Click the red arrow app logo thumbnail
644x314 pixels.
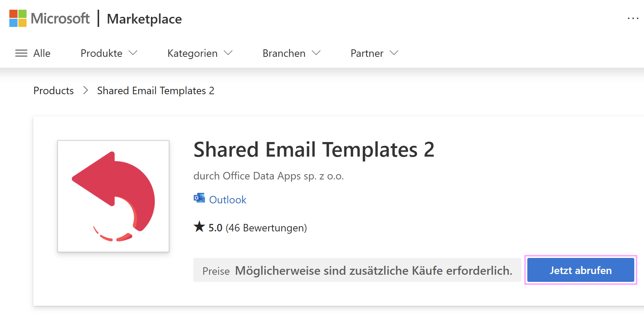(x=113, y=196)
